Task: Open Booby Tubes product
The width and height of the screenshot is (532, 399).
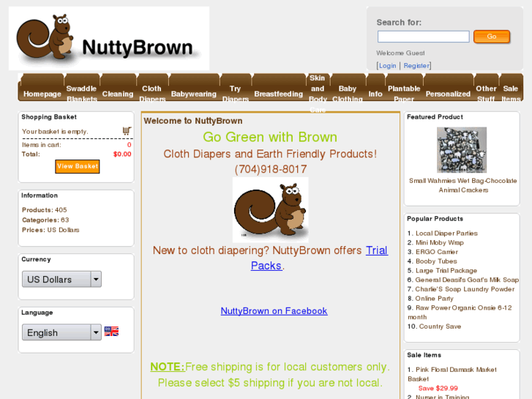Action: point(436,261)
